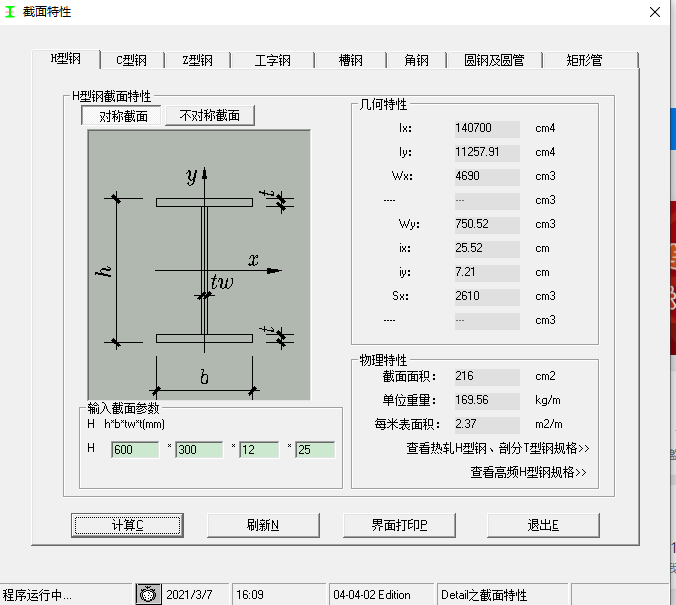Image resolution: width=676 pixels, height=605 pixels.
Task: Switch to the H型钢 tab
Action: [66, 59]
